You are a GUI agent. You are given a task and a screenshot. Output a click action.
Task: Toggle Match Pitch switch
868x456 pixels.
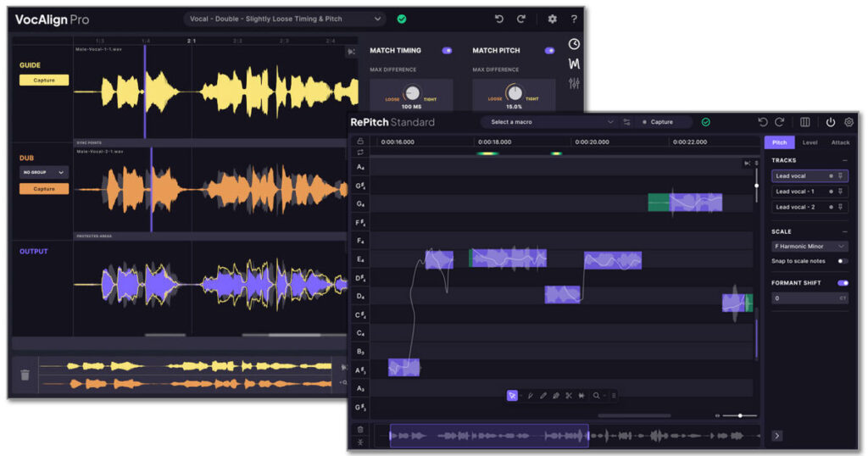[x=549, y=50]
